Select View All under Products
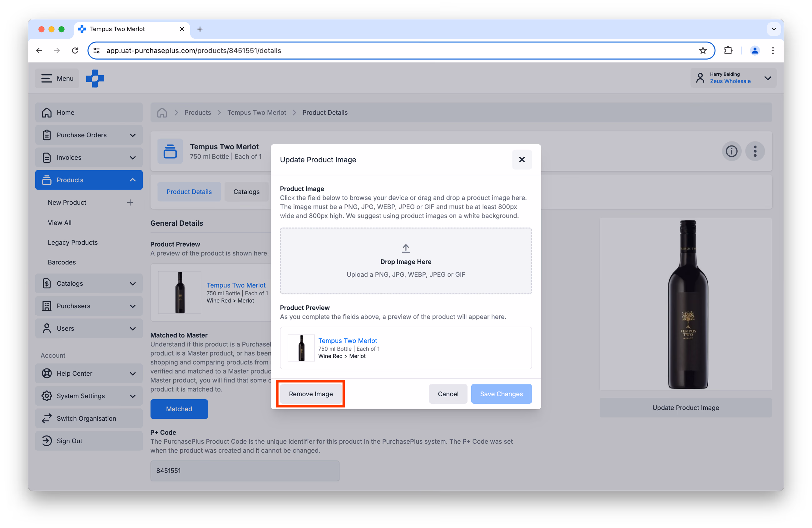The image size is (812, 528). tap(59, 222)
